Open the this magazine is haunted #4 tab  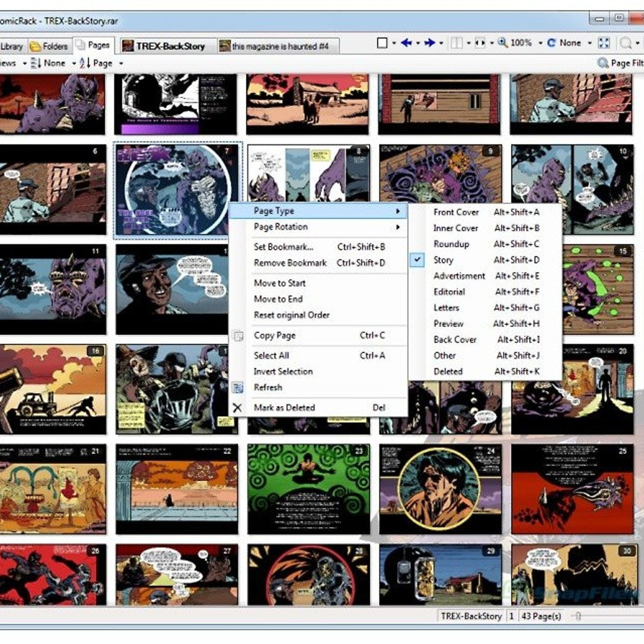278,46
